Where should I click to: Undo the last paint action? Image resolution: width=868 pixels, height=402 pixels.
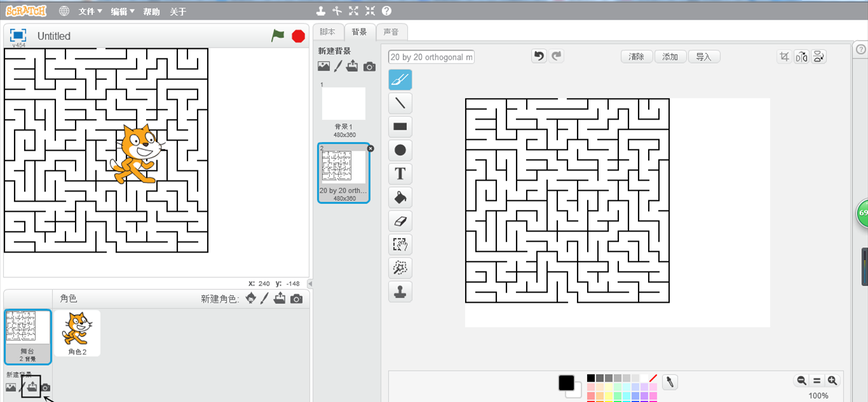click(539, 56)
